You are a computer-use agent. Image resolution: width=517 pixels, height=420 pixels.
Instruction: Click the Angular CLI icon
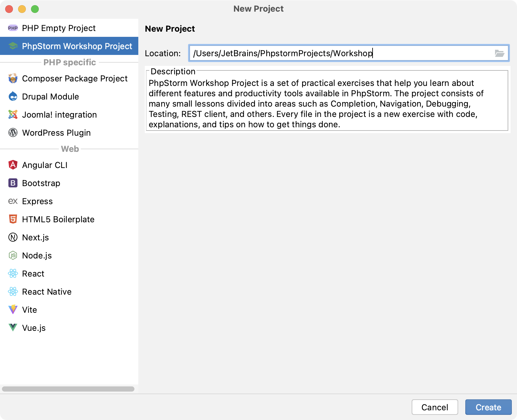click(13, 165)
